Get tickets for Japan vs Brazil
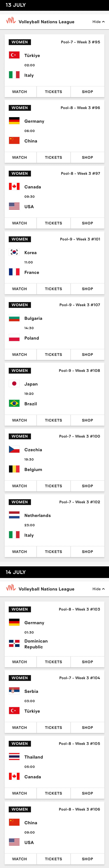The height and width of the screenshot is (868, 109). (53, 420)
